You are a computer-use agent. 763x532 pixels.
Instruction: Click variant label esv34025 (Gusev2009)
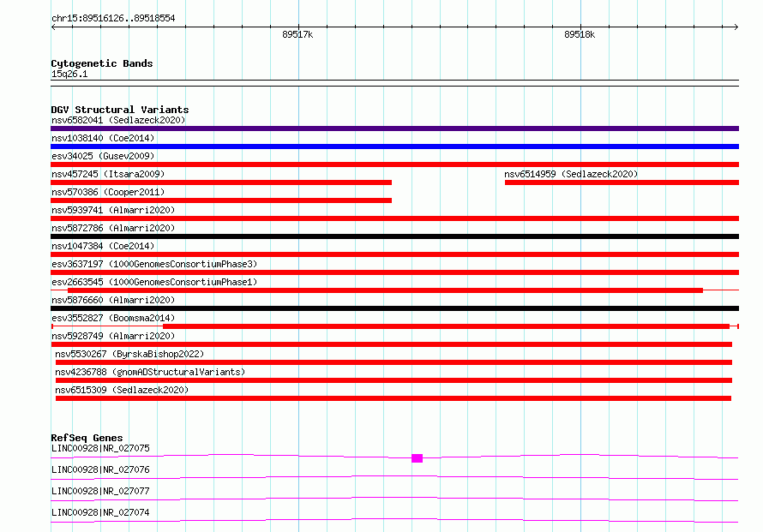[x=103, y=156]
